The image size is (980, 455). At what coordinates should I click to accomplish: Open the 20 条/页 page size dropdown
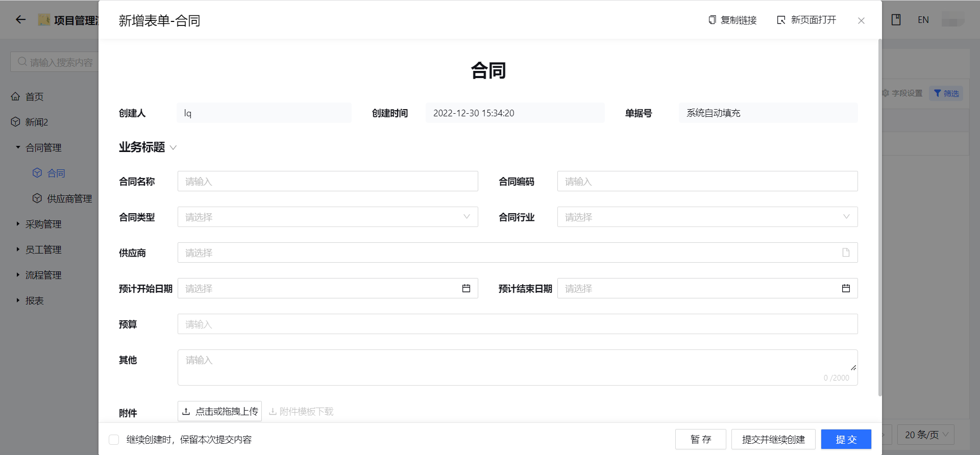point(926,435)
